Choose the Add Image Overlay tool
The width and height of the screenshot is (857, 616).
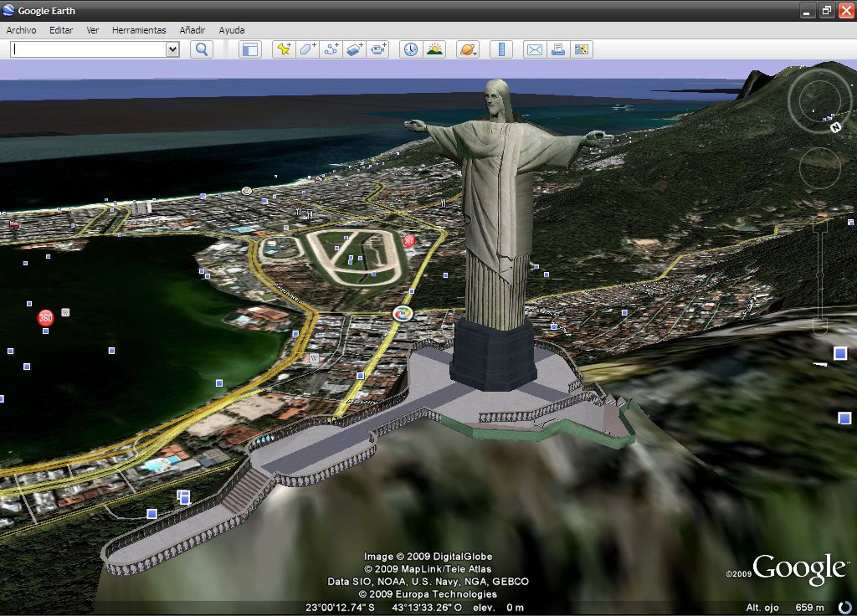click(x=354, y=49)
